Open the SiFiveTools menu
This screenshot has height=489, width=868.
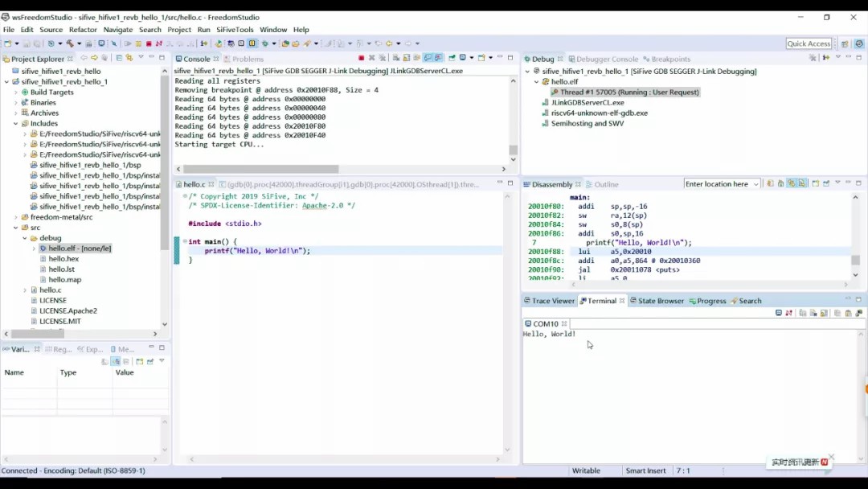235,29
